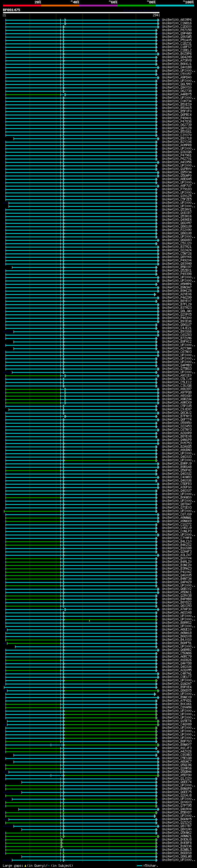
Task: Click the label UniRef100_Q6CWJ2
Action: 177,413
